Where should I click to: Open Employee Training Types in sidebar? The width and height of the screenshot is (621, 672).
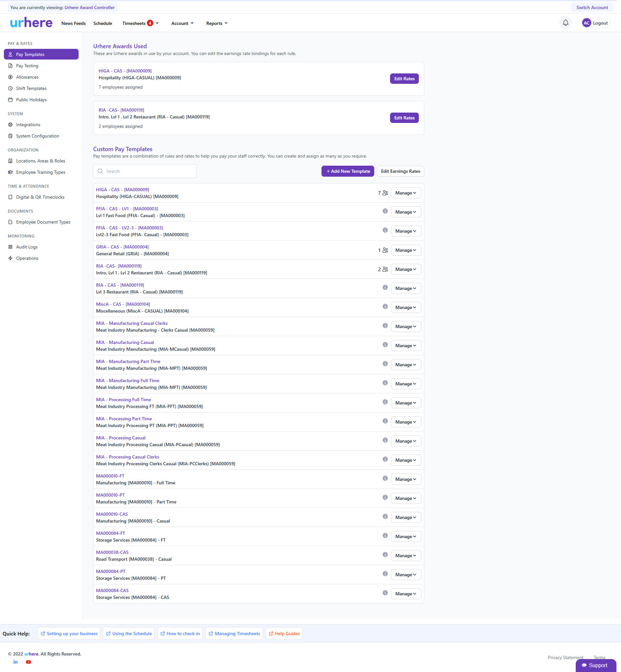click(x=41, y=172)
